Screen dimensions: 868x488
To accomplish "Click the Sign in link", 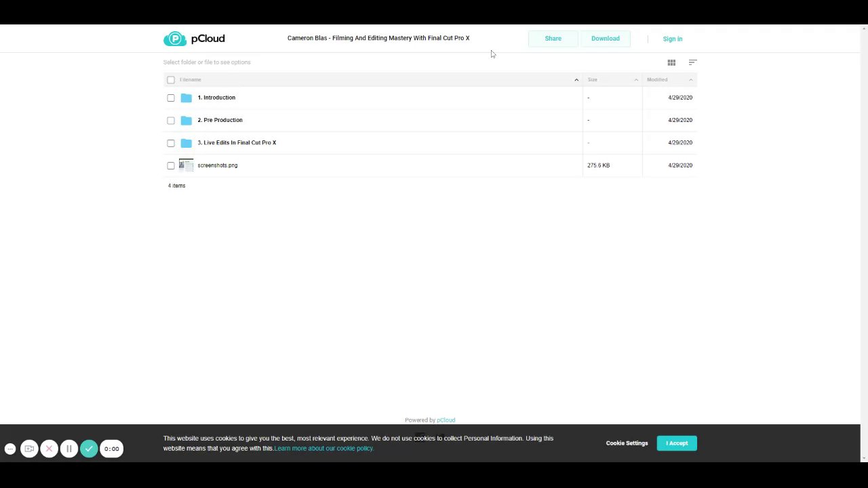I will 673,39.
